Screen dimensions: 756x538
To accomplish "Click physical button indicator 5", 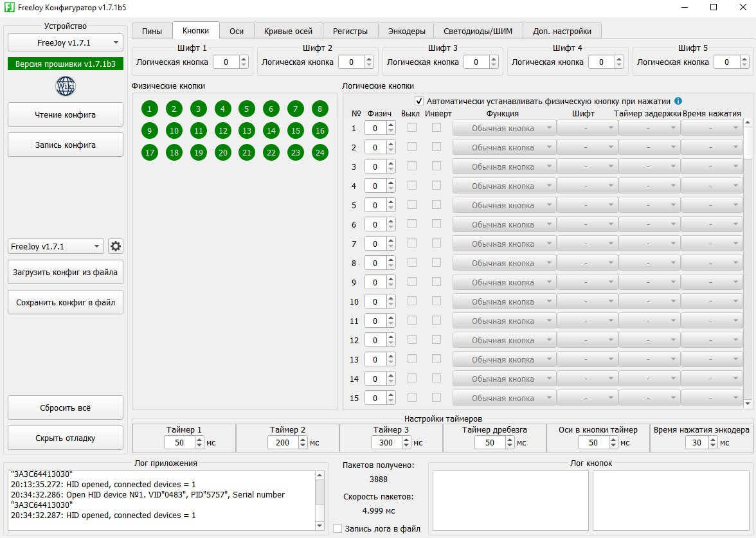I will tap(247, 109).
